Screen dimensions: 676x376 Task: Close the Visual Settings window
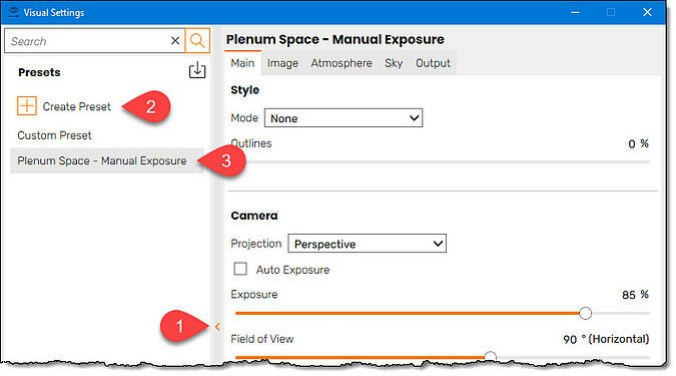click(647, 12)
